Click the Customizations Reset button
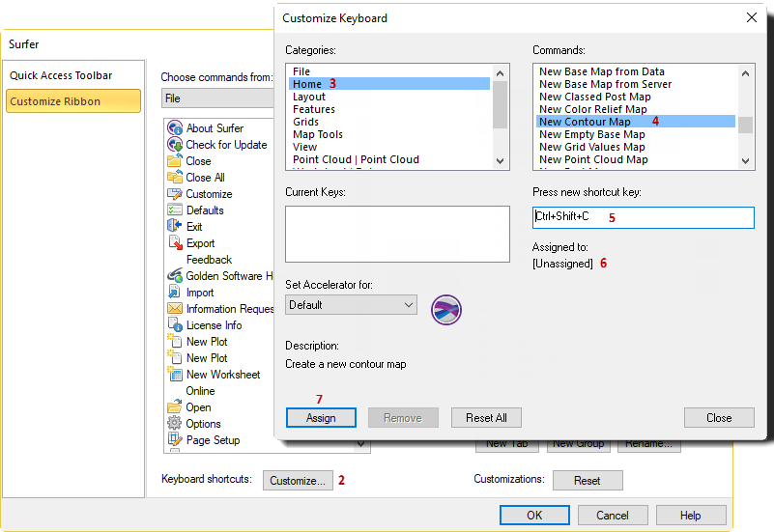Viewport: 774px width, 532px height. 588,480
